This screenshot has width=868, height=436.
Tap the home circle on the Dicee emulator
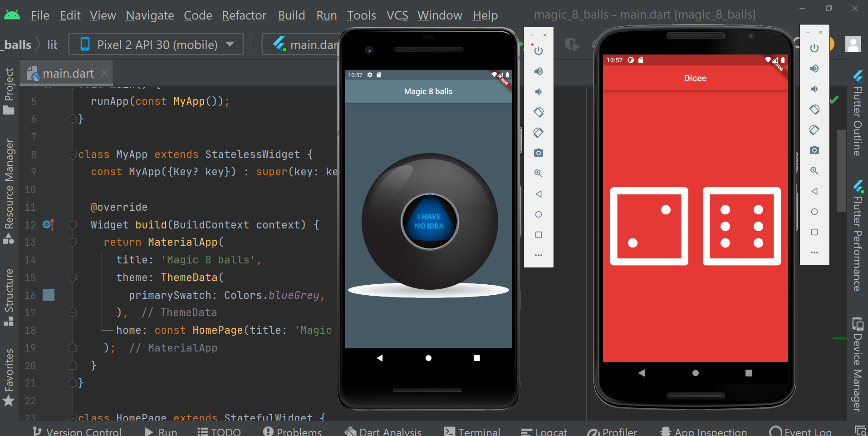click(695, 372)
